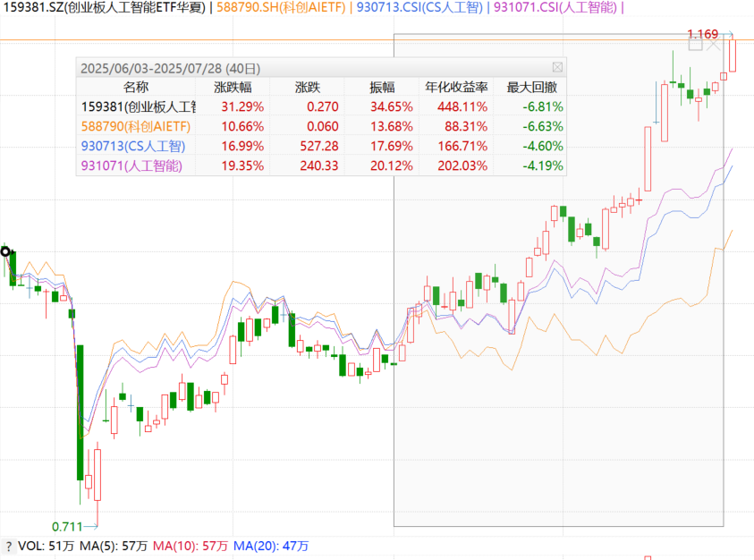The width and height of the screenshot is (754, 560).
Task: Click the 166.71% annualized return value
Action: point(462,146)
